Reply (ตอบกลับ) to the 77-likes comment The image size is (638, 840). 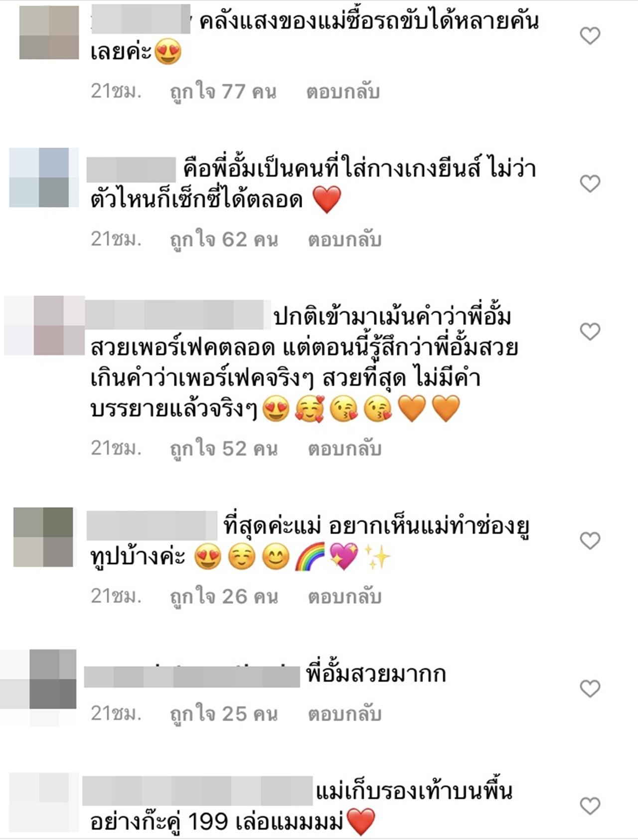pos(343,92)
